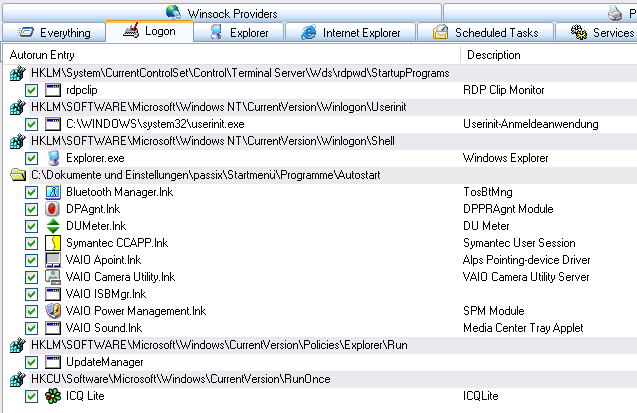This screenshot has height=413, width=637.
Task: Click the UpdateManager window icon
Action: [53, 362]
